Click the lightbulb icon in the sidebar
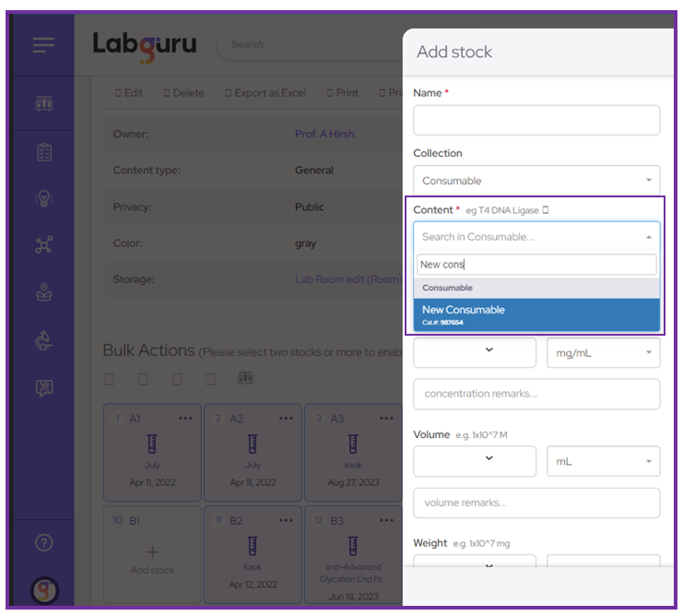 (x=43, y=198)
